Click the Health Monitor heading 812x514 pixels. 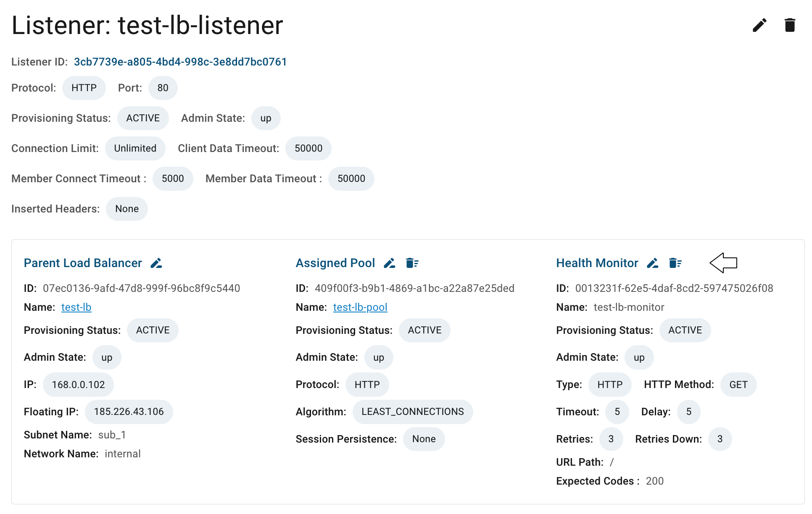(597, 263)
